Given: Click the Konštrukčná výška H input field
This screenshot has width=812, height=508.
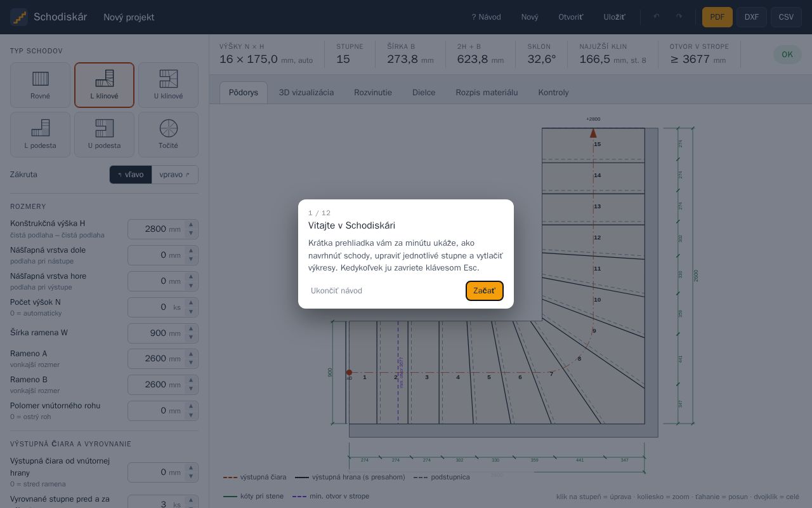Looking at the screenshot, I should click(163, 229).
